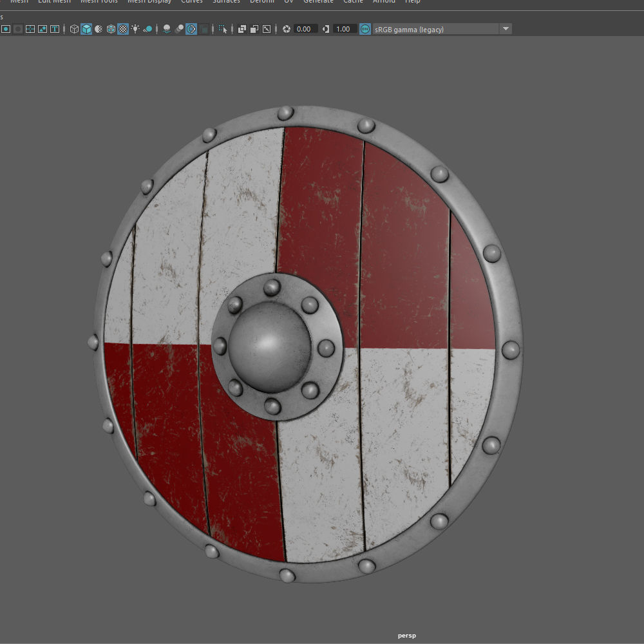
Task: Toggle X-Ray display icon
Action: 242,29
